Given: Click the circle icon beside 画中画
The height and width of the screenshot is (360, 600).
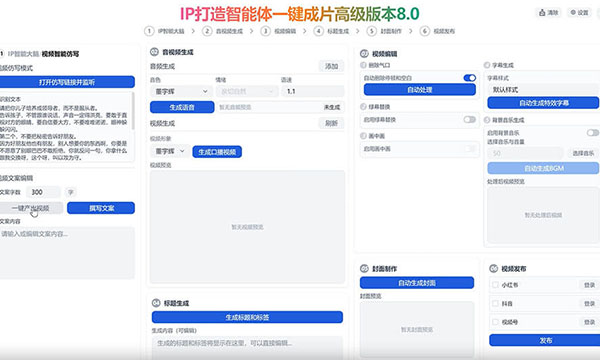Looking at the screenshot, I should (x=363, y=135).
